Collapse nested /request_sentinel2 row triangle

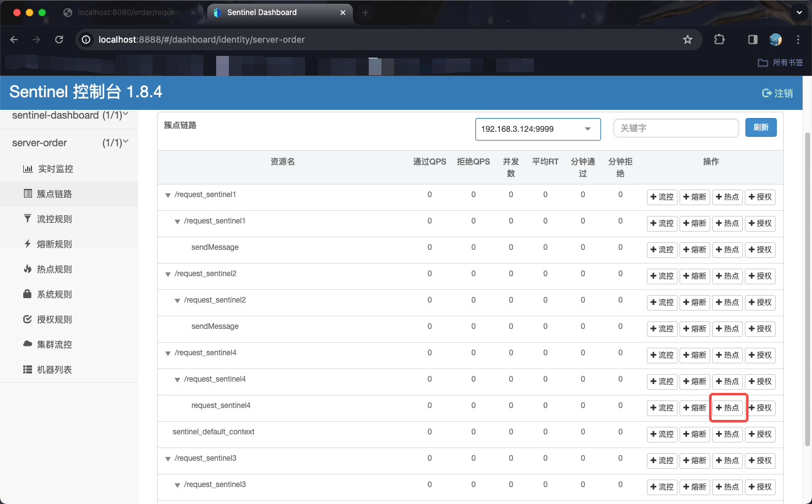[178, 301]
